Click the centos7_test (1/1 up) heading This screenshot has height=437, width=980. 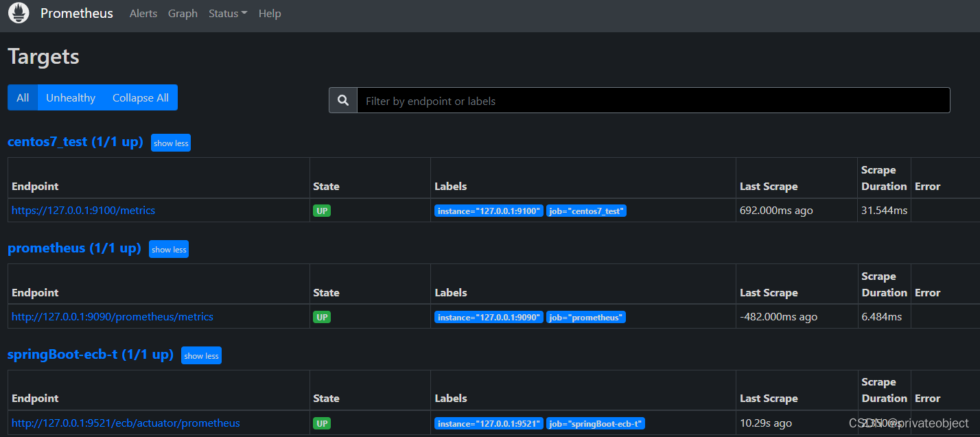pyautogui.click(x=75, y=142)
